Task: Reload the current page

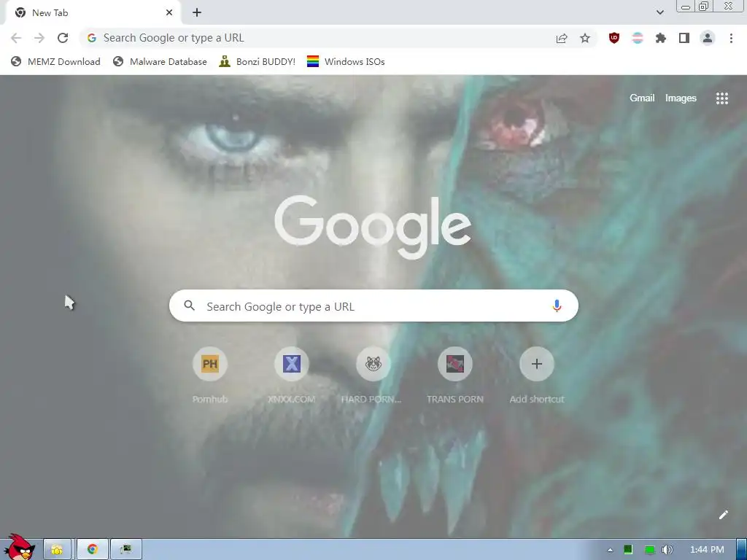Action: 63,38
